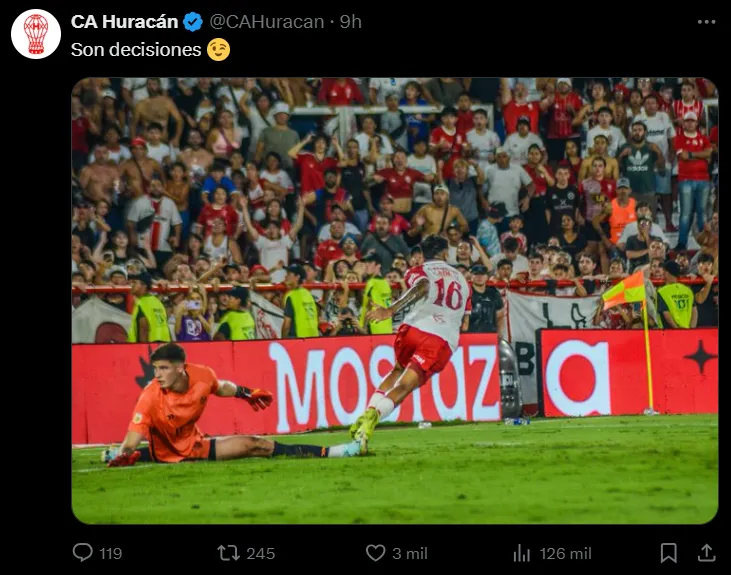The image size is (731, 575).
Task: Like the post with the heart icon
Action: (375, 553)
